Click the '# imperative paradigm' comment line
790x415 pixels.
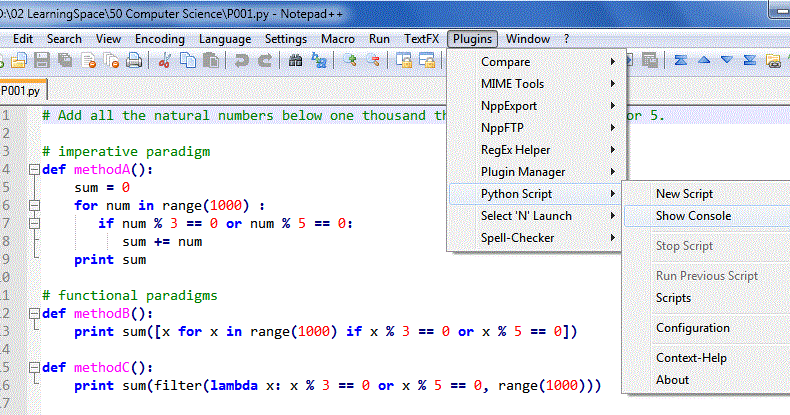click(126, 151)
